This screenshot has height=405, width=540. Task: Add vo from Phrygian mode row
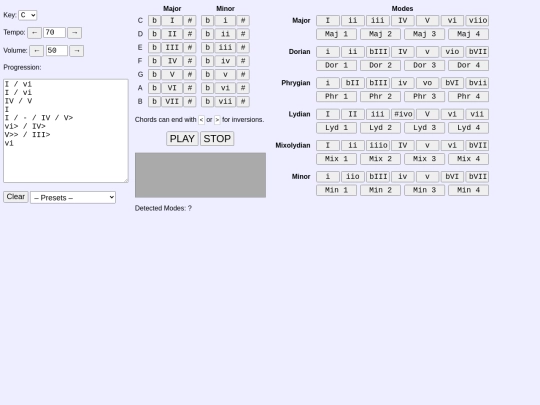click(427, 83)
